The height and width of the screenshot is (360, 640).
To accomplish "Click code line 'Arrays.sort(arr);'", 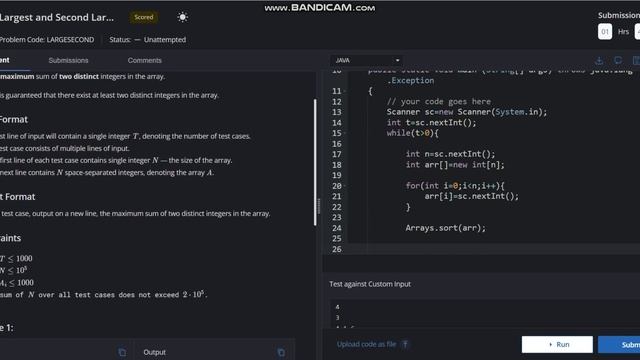I will 445,228.
